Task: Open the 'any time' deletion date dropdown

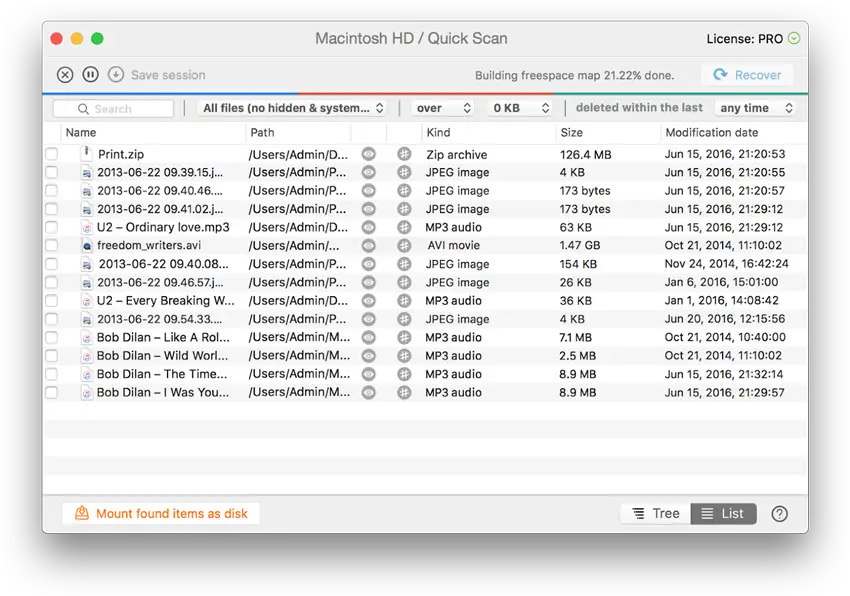Action: [x=754, y=108]
